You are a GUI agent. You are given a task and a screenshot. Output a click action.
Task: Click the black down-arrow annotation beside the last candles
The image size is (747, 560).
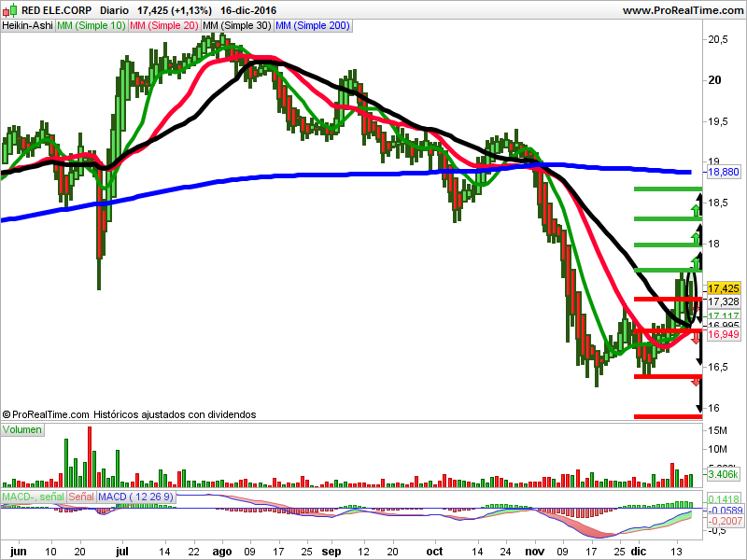pos(698,363)
